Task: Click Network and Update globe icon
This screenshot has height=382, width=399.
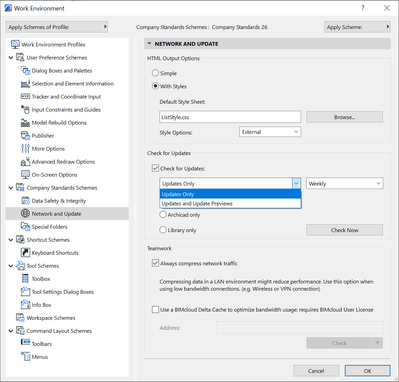Action: (x=25, y=213)
